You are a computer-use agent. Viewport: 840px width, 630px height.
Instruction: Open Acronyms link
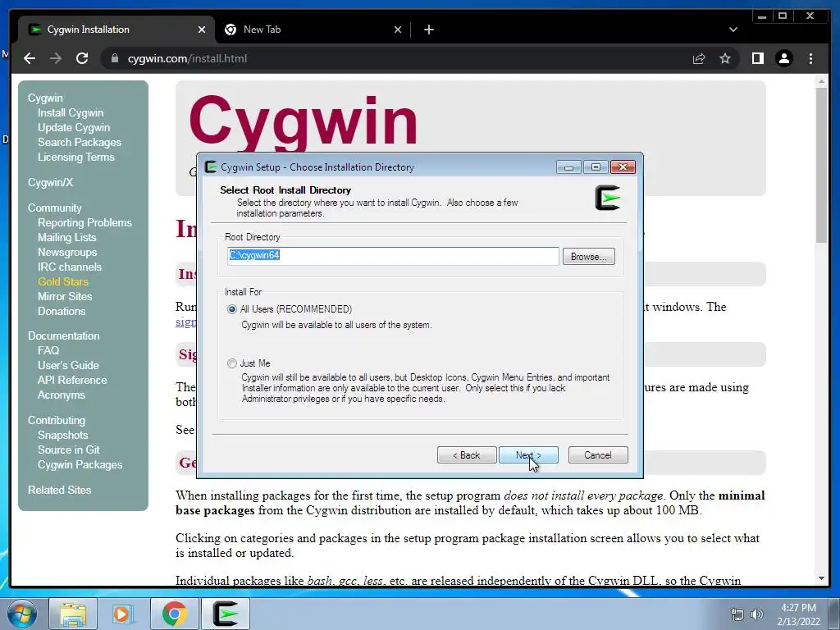point(61,395)
